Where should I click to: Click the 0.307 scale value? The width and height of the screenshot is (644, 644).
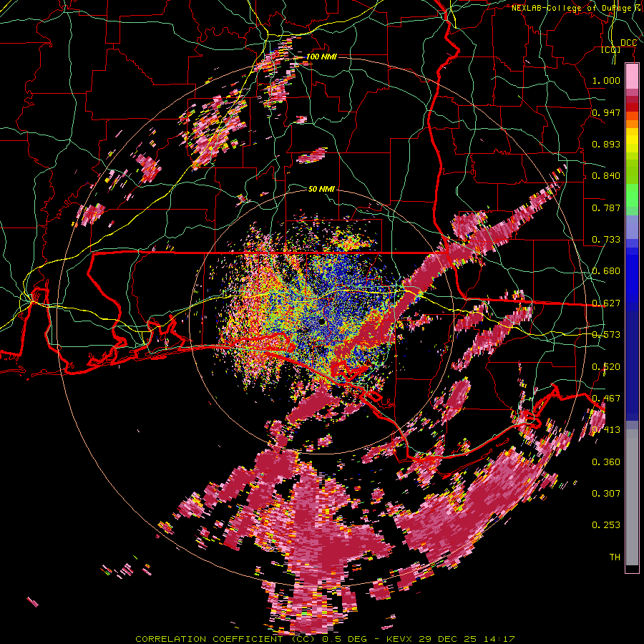606,494
